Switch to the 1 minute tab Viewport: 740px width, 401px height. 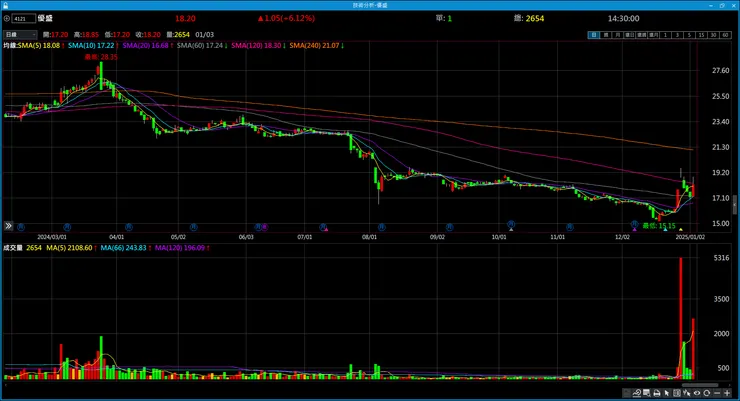click(666, 35)
